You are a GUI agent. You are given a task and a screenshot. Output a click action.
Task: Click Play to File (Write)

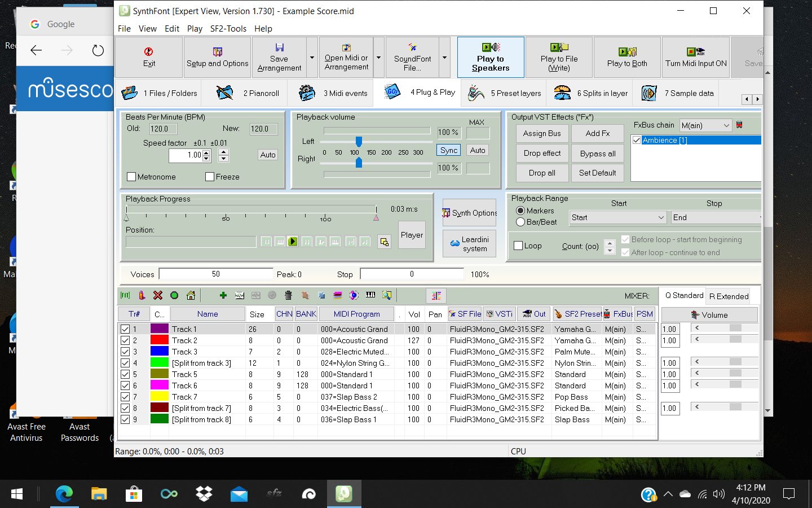click(x=559, y=57)
